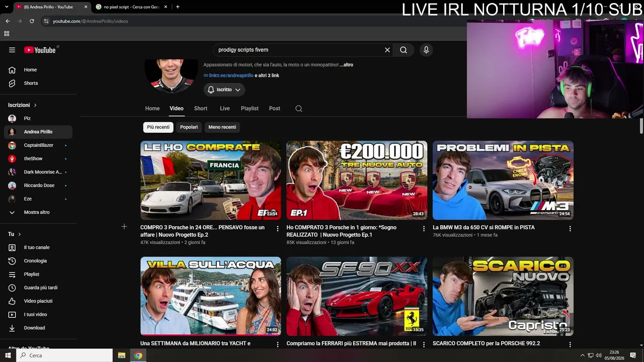Screen dimensions: 644x362
Task: Switch to the channel Home tab
Action: click(x=152, y=109)
